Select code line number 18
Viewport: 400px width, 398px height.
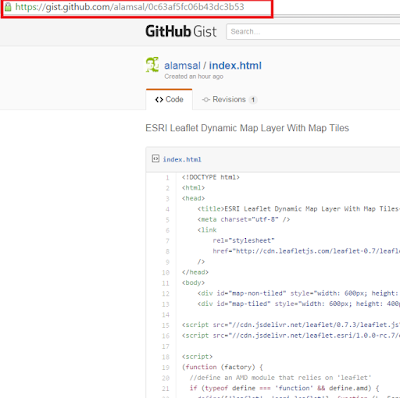coord(166,357)
